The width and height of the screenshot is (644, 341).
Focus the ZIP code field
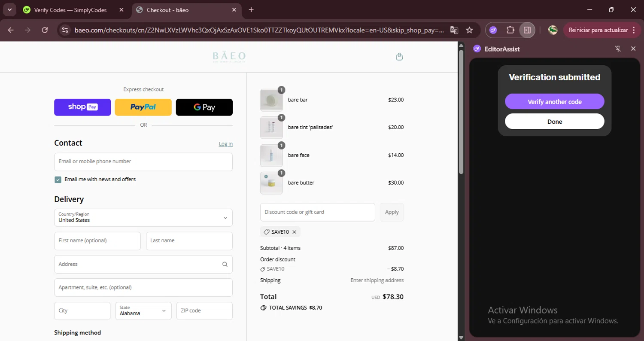click(204, 311)
